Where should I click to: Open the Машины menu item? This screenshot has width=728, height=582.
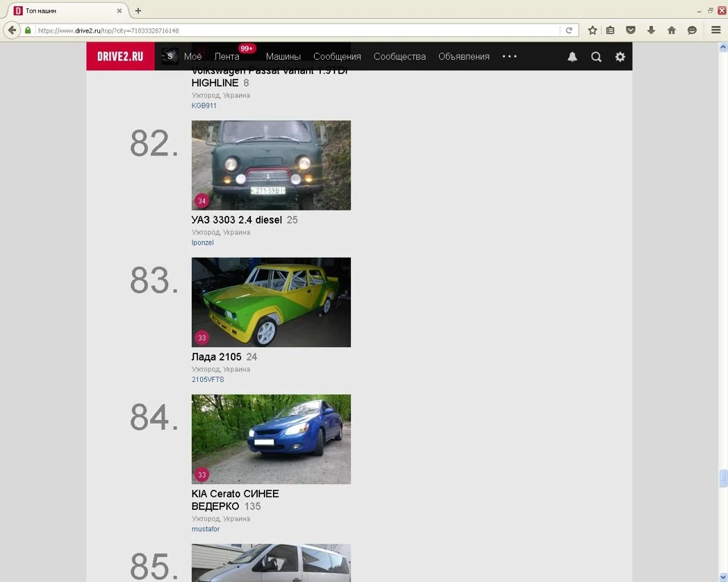pyautogui.click(x=283, y=57)
